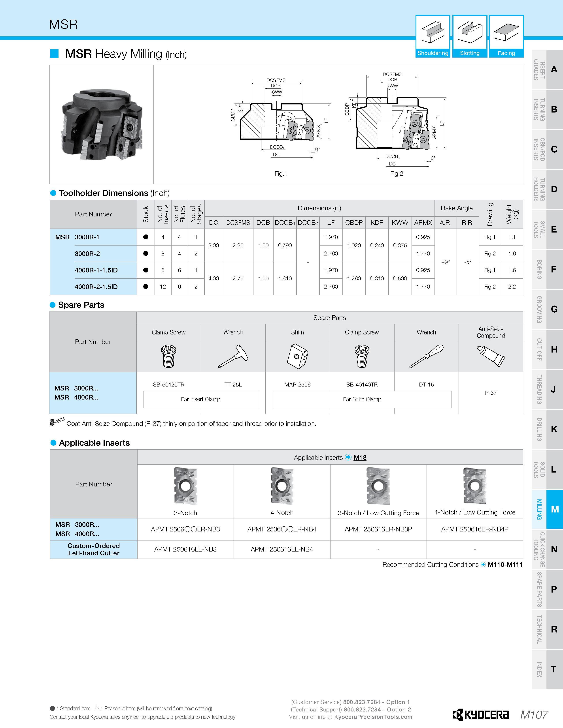Click the arrow icon beside M18 reference
The width and height of the screenshot is (563, 728).
tap(348, 457)
